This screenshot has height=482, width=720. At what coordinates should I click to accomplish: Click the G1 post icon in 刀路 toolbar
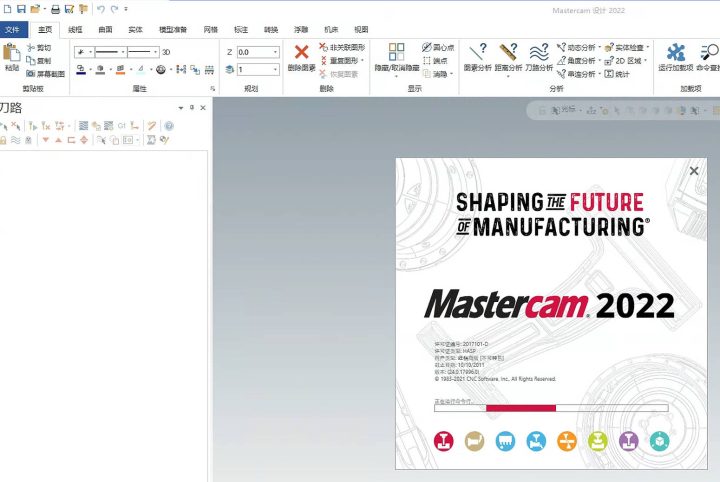click(x=122, y=126)
